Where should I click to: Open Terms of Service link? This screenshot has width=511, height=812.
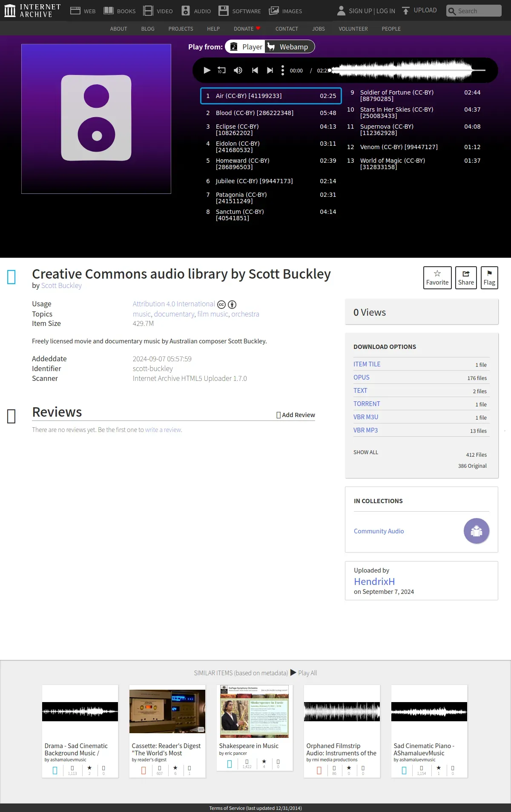(255, 808)
